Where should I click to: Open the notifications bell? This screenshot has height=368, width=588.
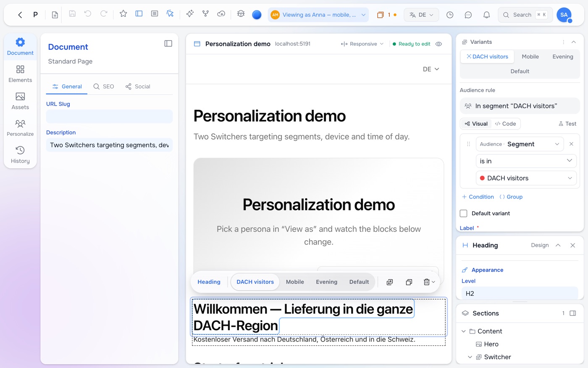(486, 15)
